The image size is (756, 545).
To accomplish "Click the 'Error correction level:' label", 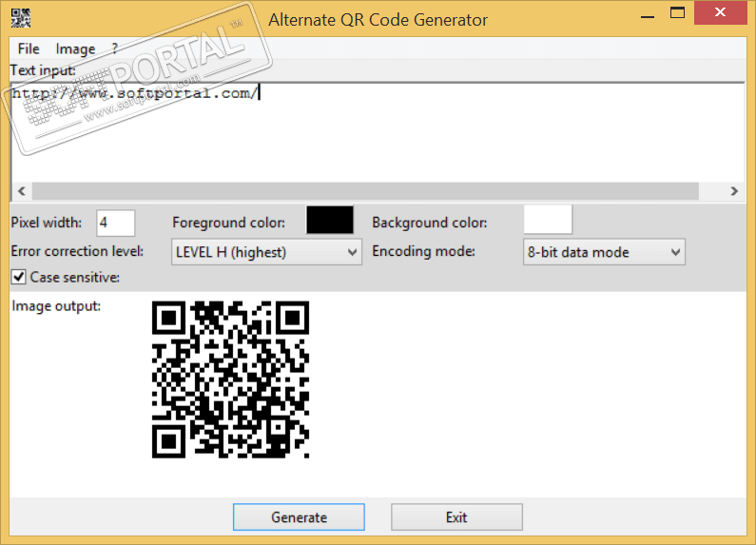I will pyautogui.click(x=77, y=251).
